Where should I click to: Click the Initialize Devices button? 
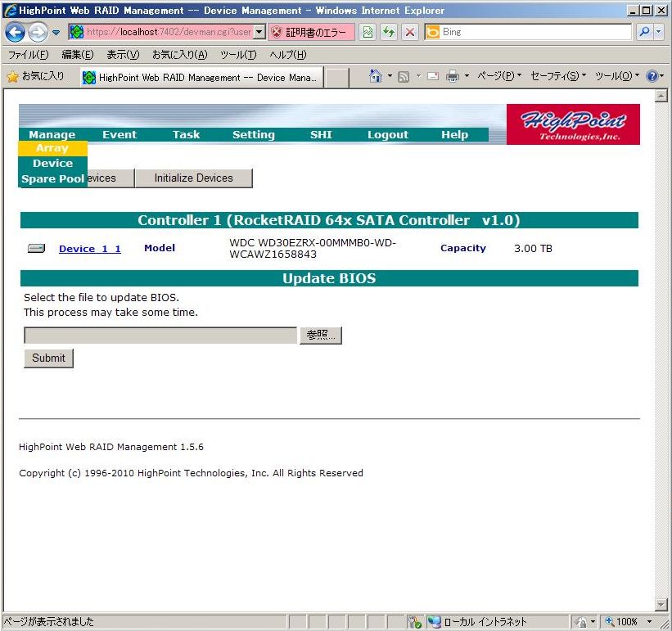click(194, 178)
